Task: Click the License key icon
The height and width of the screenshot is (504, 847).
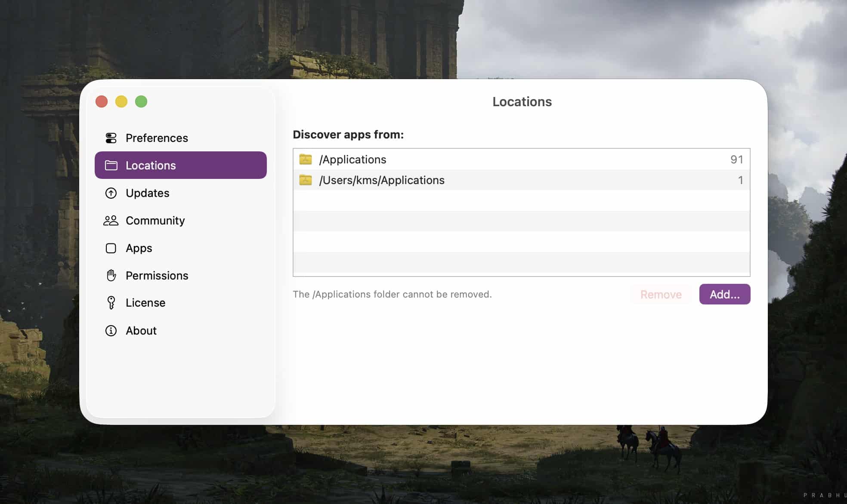Action: pos(111,303)
